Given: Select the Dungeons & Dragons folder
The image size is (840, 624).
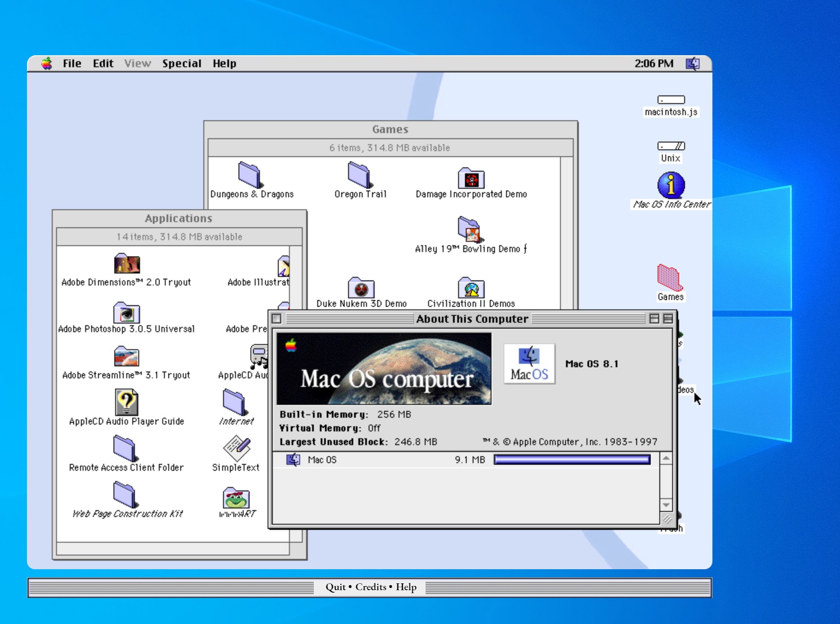Looking at the screenshot, I should pos(250,175).
